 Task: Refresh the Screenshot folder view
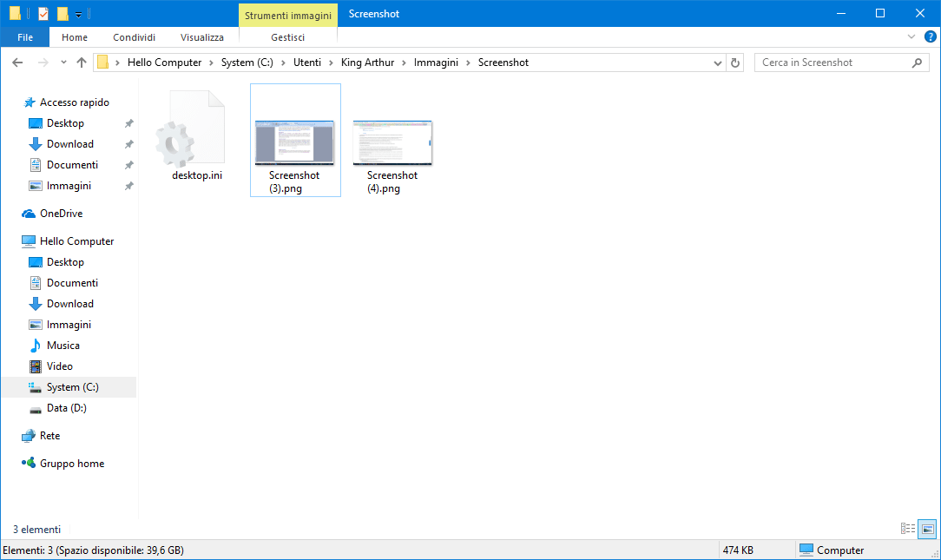(736, 63)
